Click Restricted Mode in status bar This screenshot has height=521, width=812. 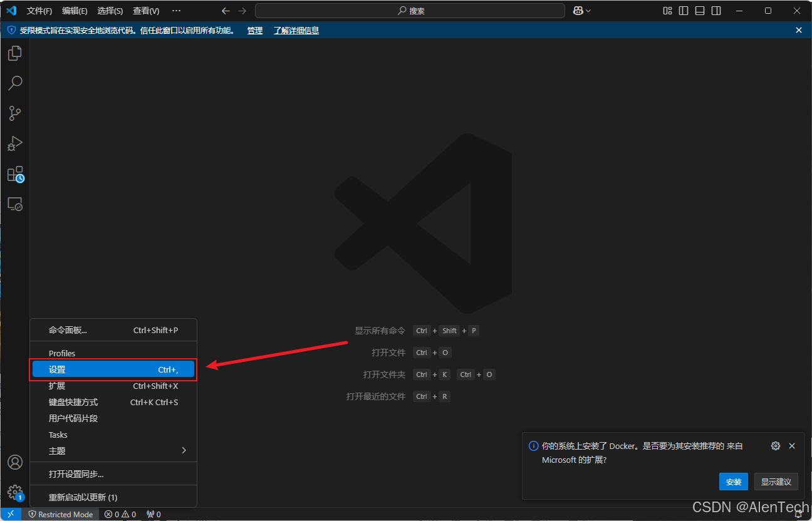point(61,514)
